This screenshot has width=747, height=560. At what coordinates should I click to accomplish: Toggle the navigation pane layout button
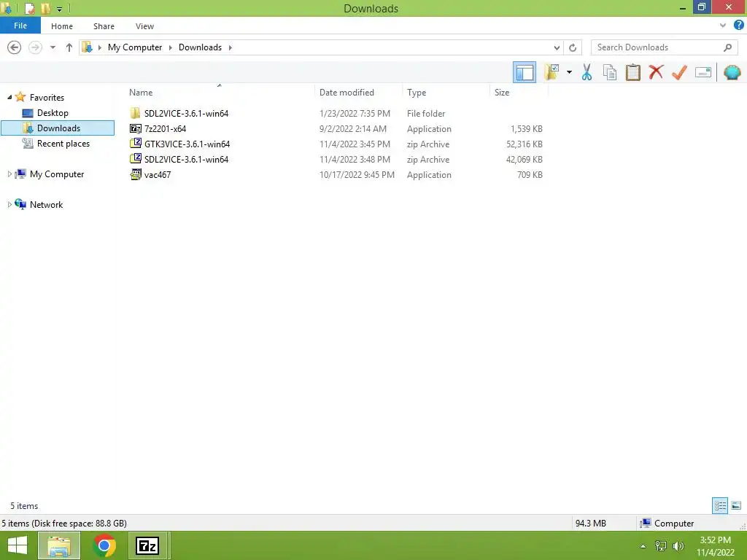[524, 72]
